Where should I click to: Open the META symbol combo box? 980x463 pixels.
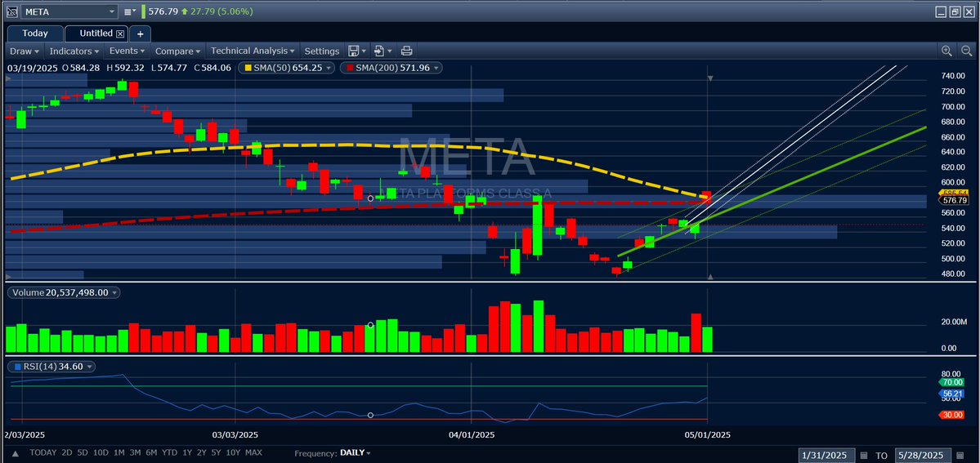click(69, 11)
